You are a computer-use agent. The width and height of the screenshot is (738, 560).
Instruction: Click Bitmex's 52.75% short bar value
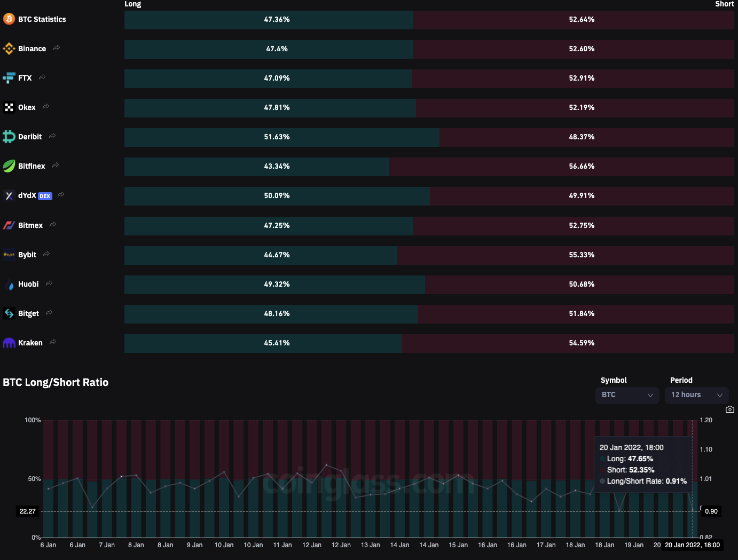[582, 225]
